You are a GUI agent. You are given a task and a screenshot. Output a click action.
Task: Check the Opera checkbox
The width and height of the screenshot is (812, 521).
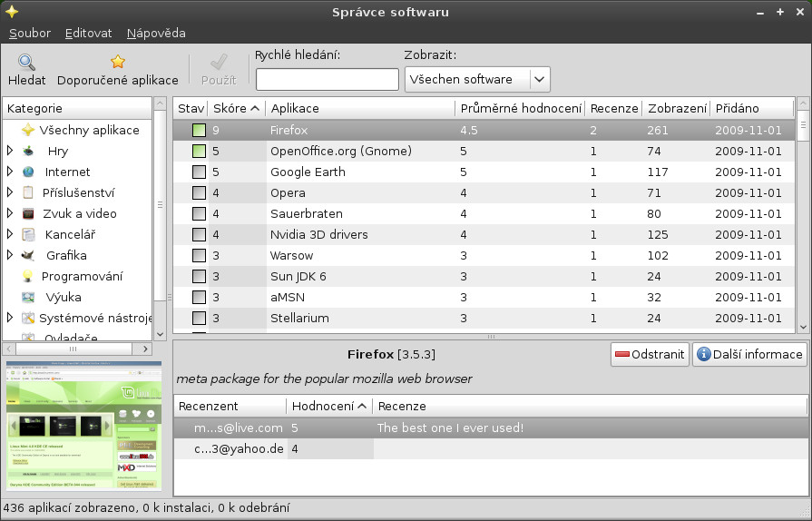199,192
